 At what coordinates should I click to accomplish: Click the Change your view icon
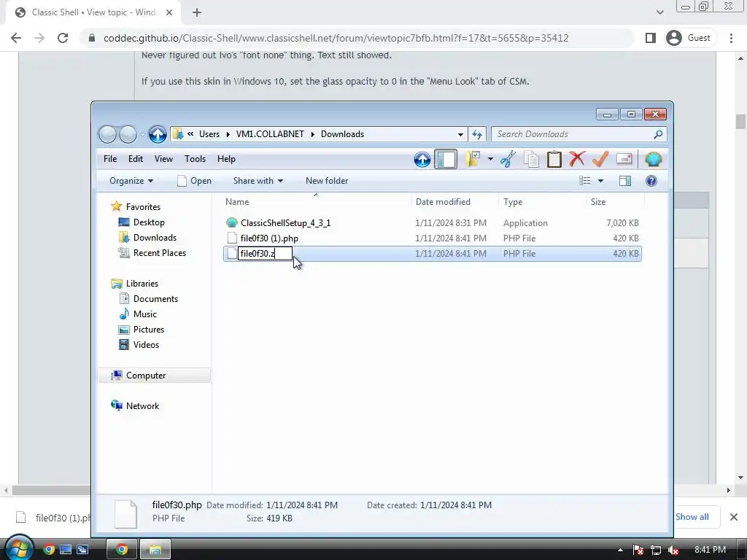tap(585, 181)
